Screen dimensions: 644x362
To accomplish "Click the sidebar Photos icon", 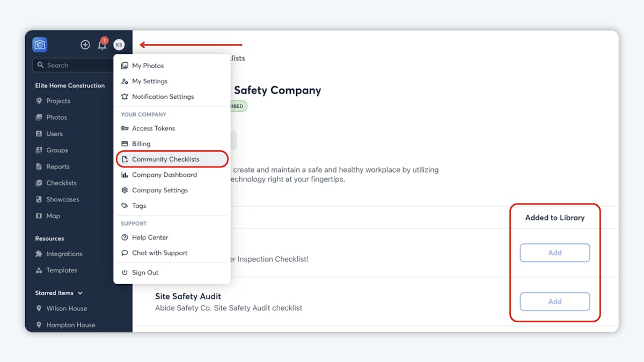I will click(x=39, y=117).
